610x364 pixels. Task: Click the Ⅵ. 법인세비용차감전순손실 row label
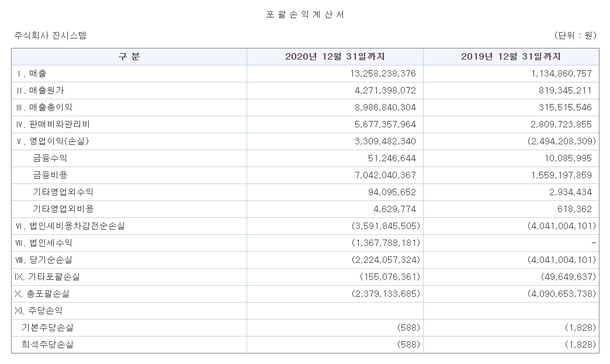coord(70,226)
